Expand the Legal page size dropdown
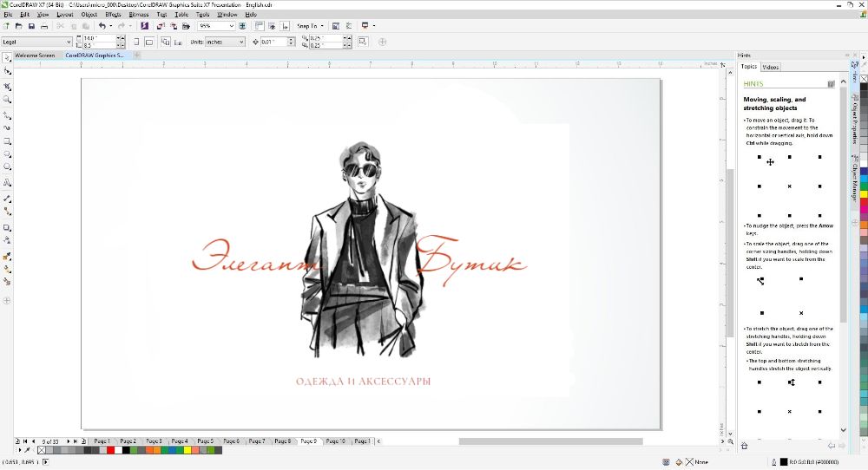Viewport: 868px width, 470px height. 68,42
